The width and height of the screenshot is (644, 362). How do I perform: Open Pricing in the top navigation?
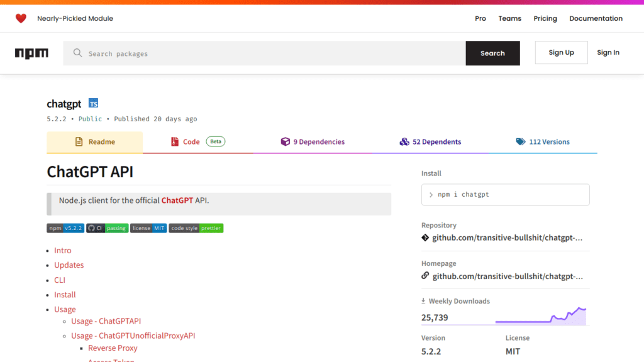(x=545, y=18)
